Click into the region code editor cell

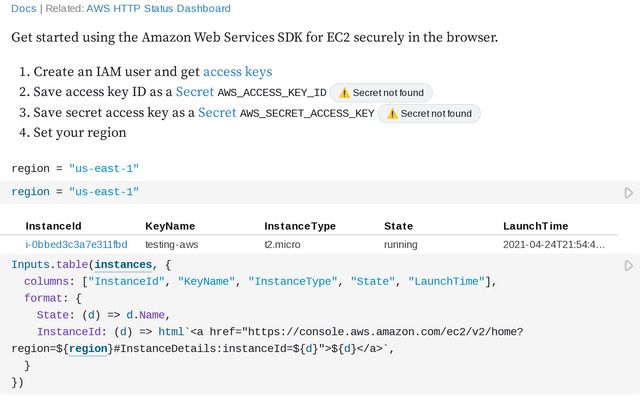pos(300,192)
